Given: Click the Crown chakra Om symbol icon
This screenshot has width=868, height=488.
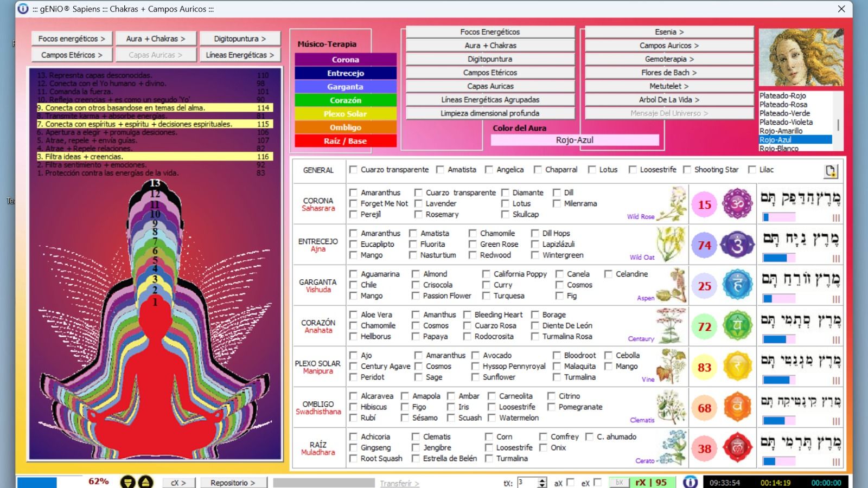Looking at the screenshot, I should point(737,204).
